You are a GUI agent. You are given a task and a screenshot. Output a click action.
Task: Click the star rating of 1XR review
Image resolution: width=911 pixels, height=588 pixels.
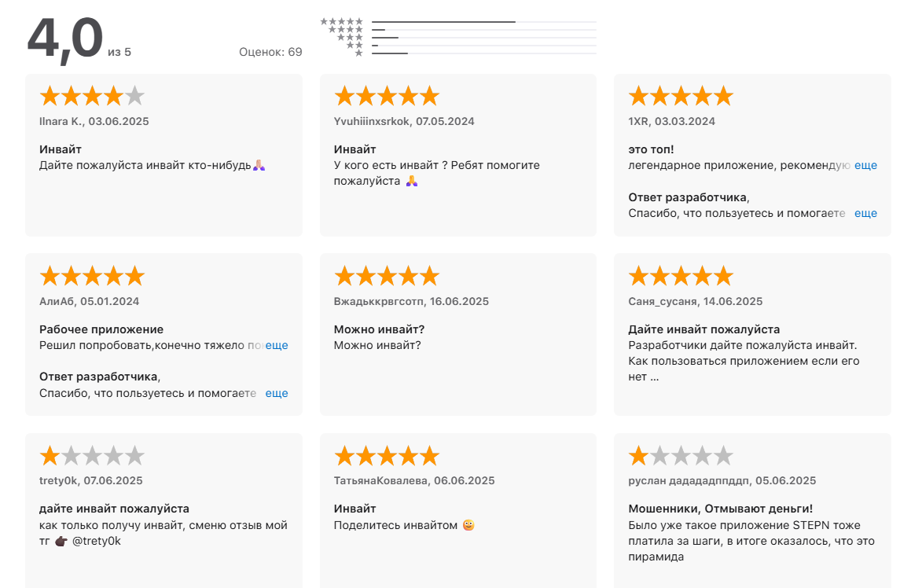681,96
